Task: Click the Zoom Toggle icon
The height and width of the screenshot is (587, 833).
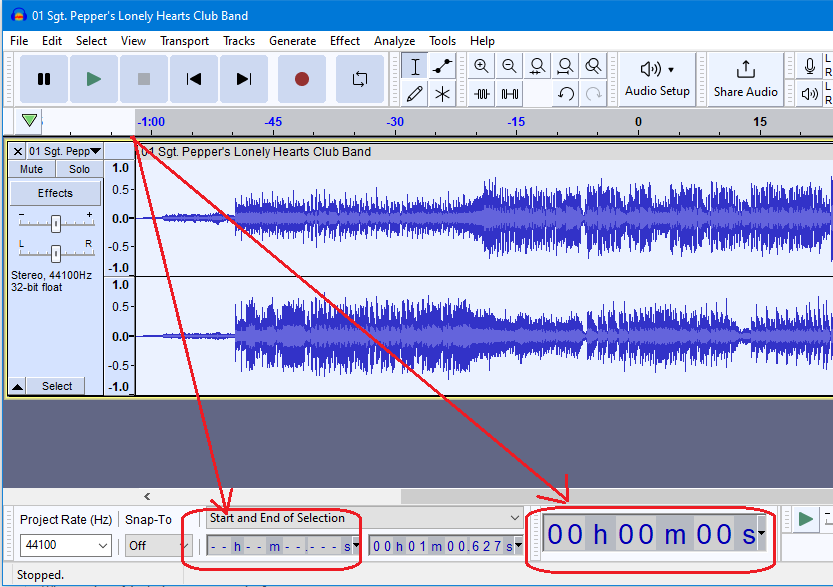Action: coord(593,66)
